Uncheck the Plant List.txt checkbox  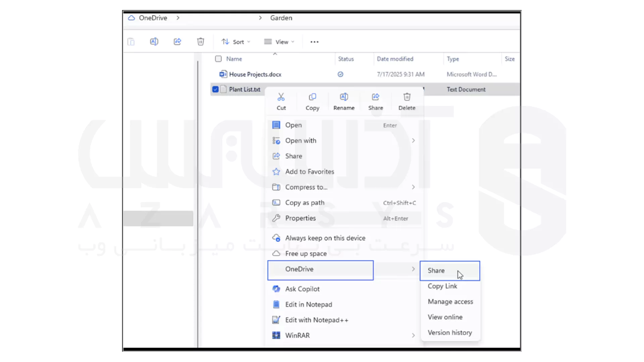216,89
